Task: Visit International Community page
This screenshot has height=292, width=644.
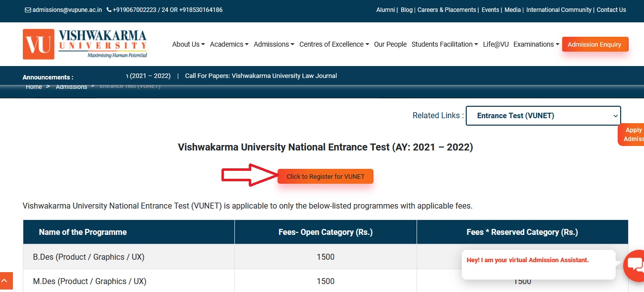Action: [x=559, y=10]
